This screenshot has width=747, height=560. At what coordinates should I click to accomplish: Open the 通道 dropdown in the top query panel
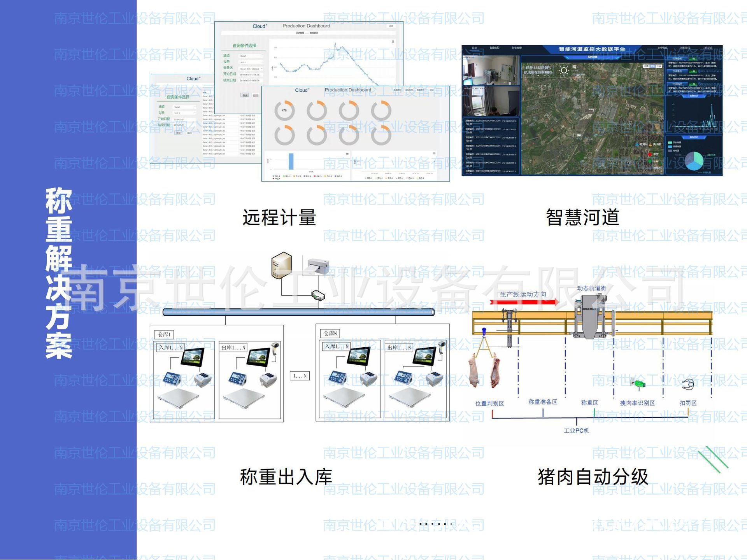tap(251, 56)
